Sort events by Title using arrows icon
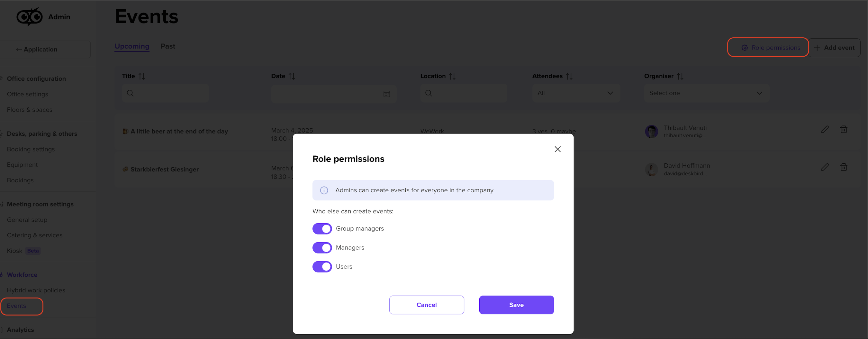 [x=141, y=76]
